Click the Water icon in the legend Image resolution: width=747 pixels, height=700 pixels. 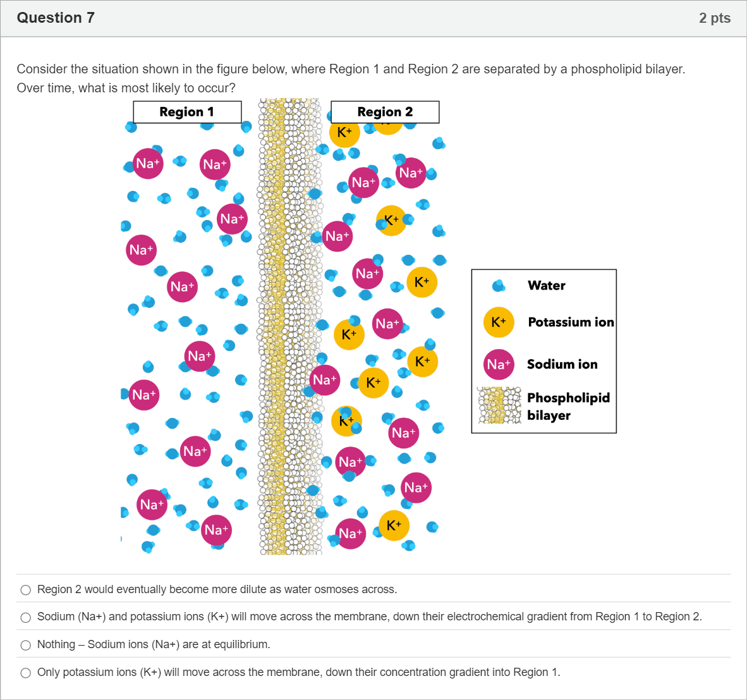point(499,286)
